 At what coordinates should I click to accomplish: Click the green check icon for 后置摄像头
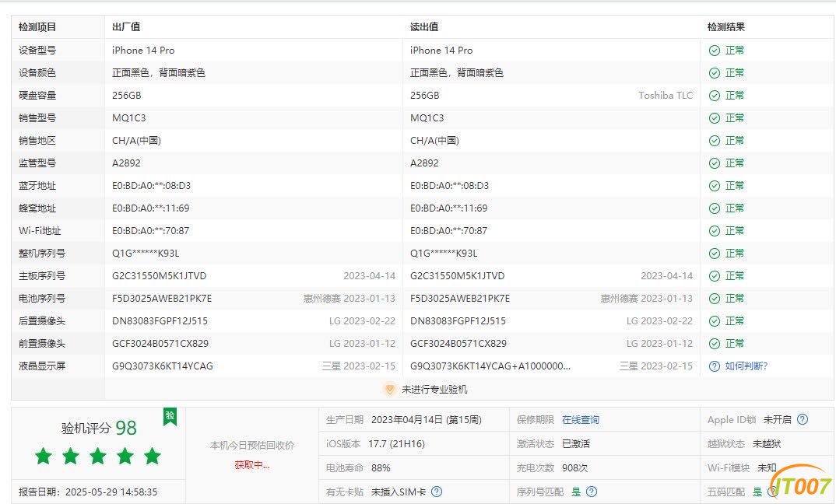(x=715, y=321)
